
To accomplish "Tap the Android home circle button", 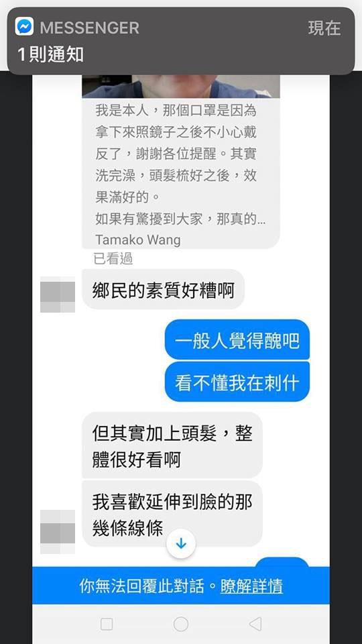I will (x=181, y=625).
